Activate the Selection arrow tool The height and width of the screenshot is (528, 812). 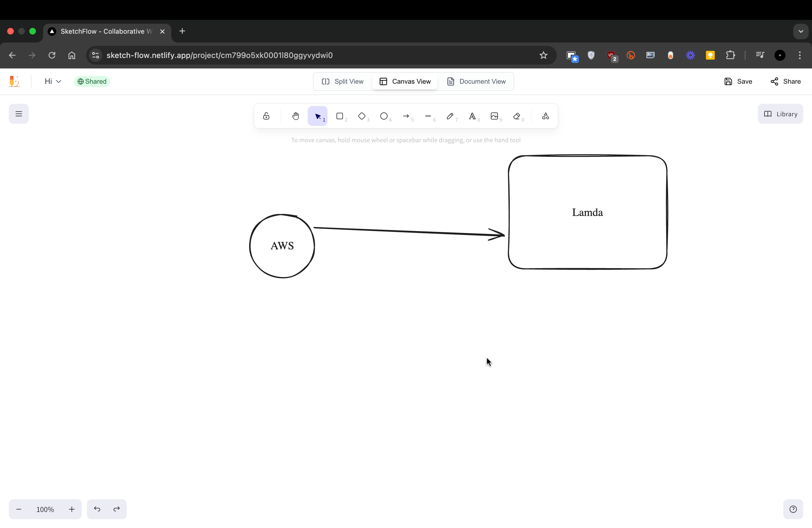point(318,116)
